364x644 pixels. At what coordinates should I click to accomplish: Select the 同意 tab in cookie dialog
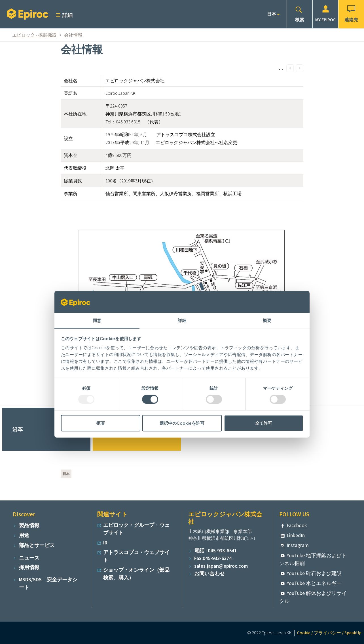(x=97, y=321)
